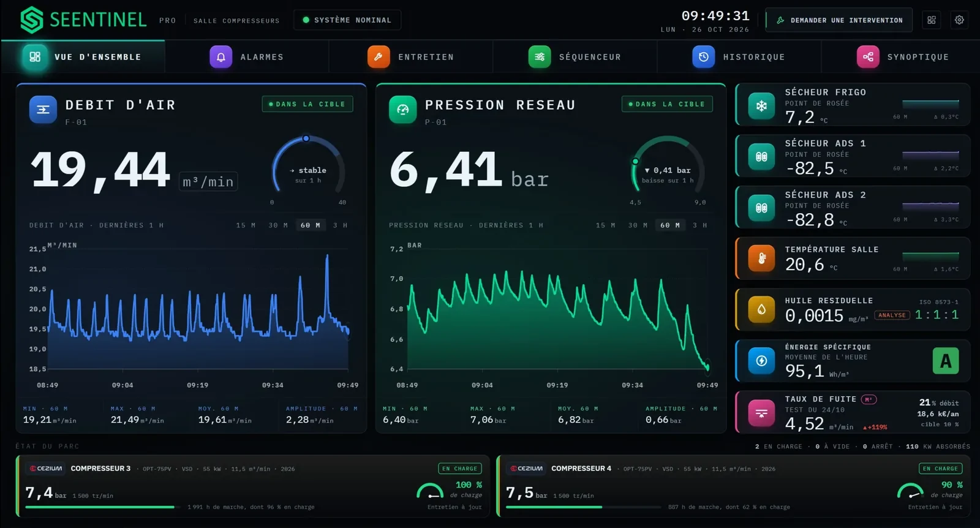Select 15 M range for Pression Reseau chart
This screenshot has width=980, height=528.
click(x=605, y=225)
